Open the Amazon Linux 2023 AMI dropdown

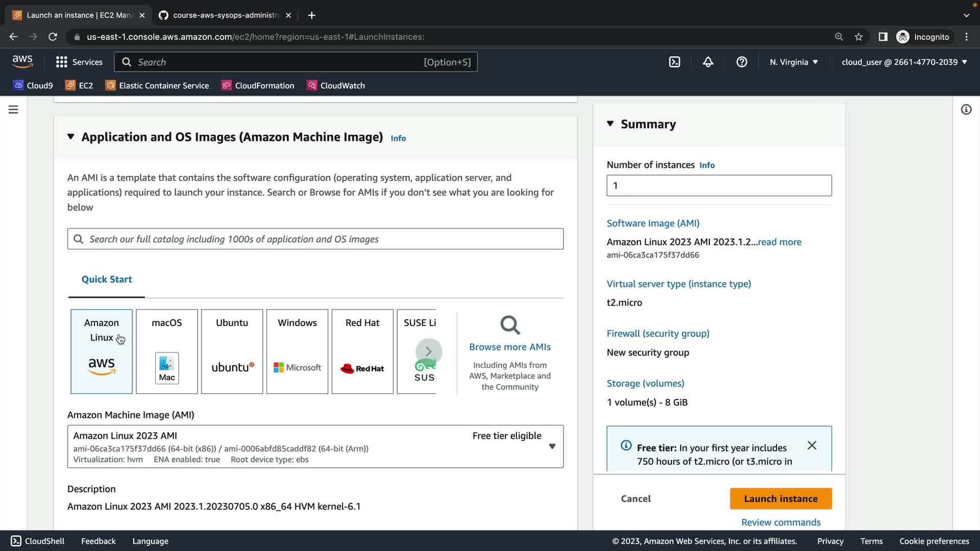pyautogui.click(x=552, y=446)
